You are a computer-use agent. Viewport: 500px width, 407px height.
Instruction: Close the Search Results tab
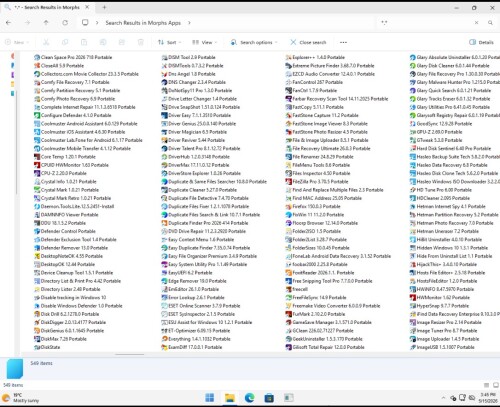[x=87, y=7]
